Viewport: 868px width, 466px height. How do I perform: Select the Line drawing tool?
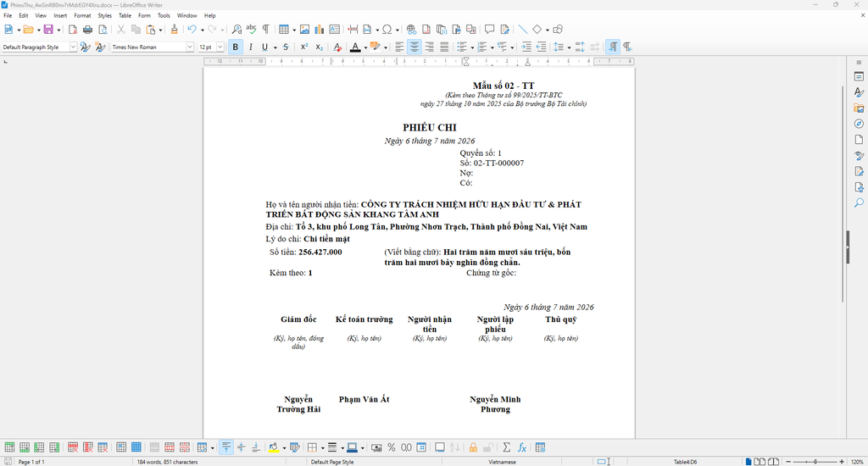point(522,30)
